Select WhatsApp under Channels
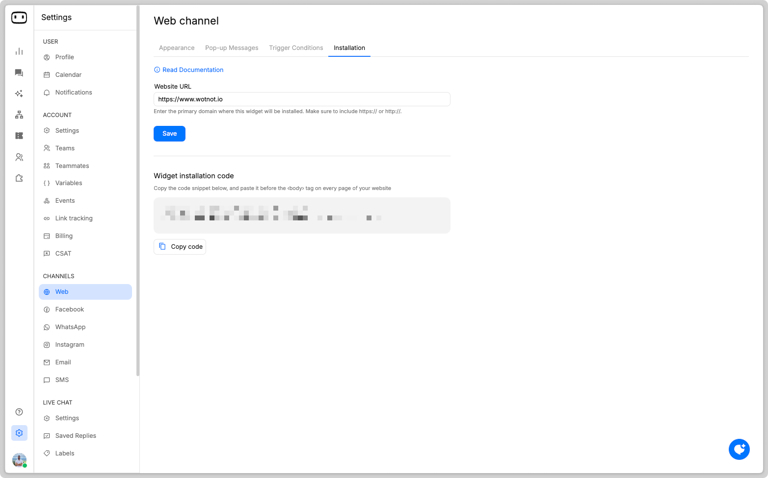Image resolution: width=768 pixels, height=478 pixels. click(x=70, y=327)
